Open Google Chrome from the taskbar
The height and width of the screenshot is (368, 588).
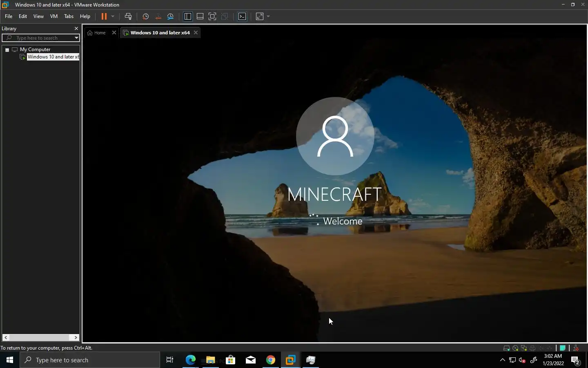[x=271, y=360]
